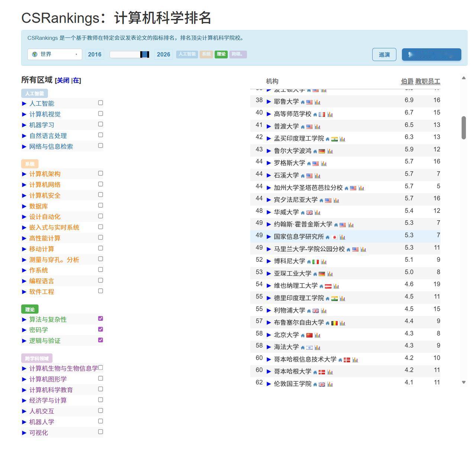Check the 计算机视觉 checkbox
The image size is (476, 451).
tap(100, 113)
